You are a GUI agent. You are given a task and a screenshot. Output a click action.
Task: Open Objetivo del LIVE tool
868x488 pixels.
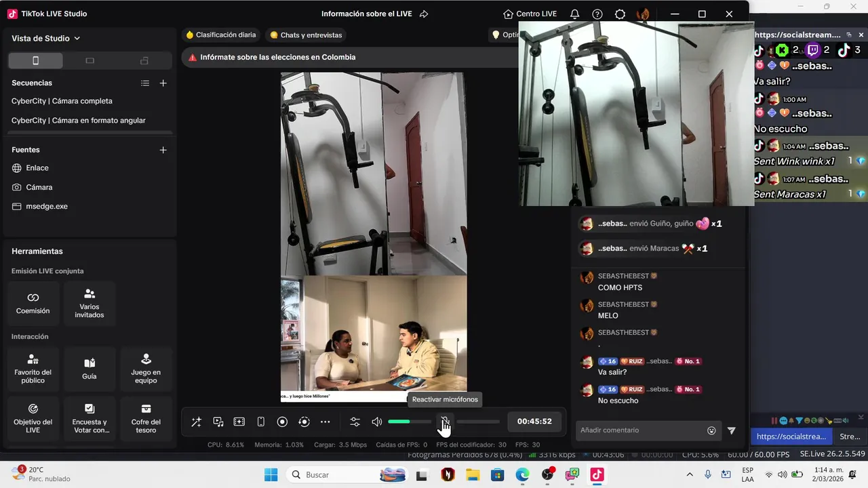pos(33,418)
